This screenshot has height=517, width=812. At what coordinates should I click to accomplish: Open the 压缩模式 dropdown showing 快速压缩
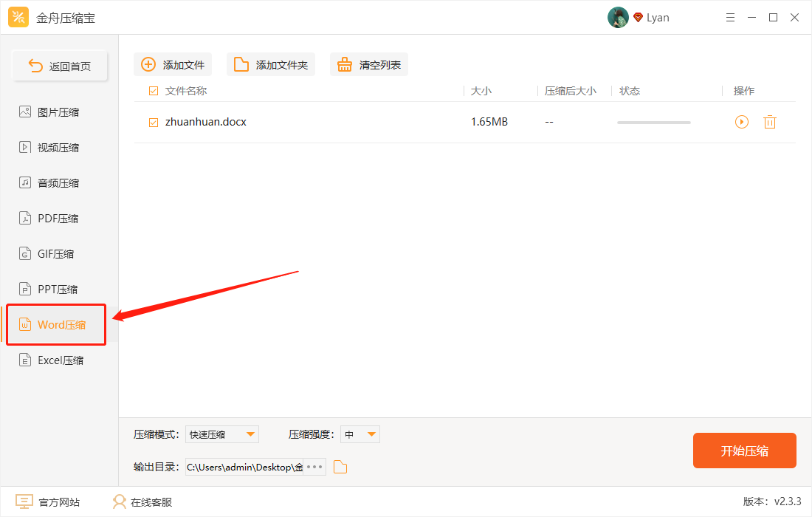coord(221,434)
